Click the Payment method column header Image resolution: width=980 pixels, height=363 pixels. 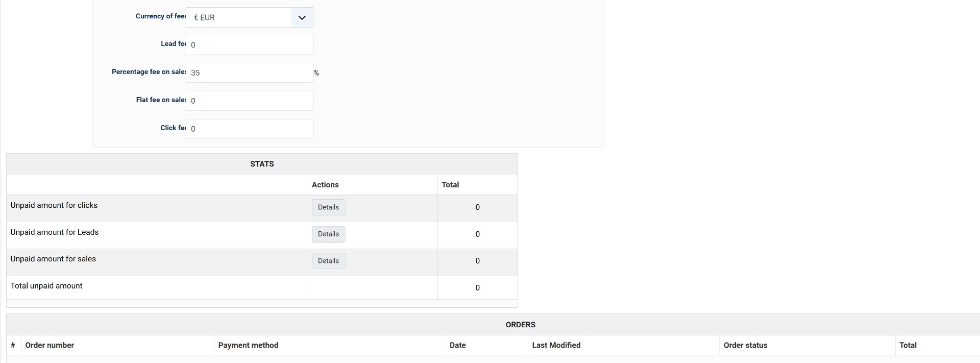tap(248, 346)
